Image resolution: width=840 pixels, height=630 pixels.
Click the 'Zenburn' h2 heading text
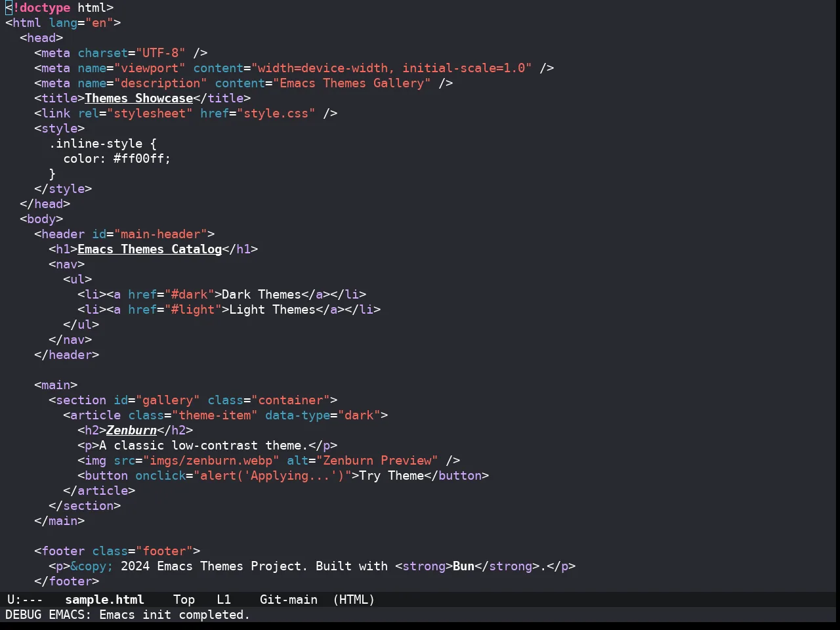(x=132, y=430)
